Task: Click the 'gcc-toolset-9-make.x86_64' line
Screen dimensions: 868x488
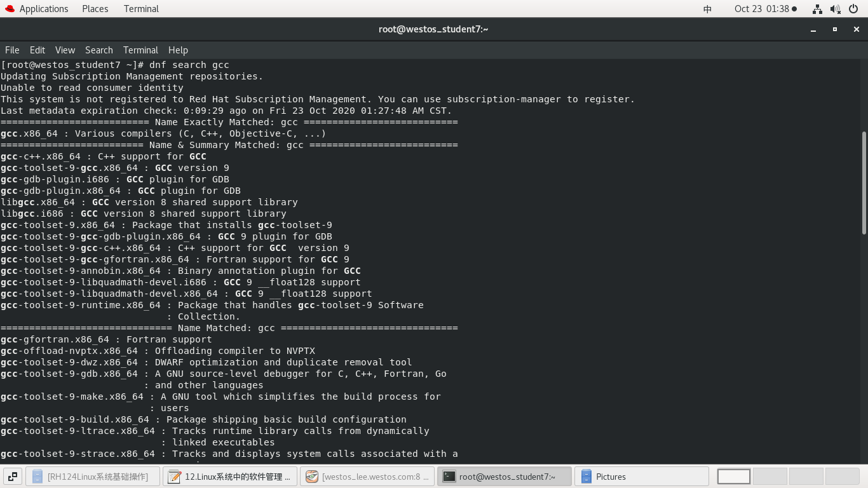Action: point(220,396)
